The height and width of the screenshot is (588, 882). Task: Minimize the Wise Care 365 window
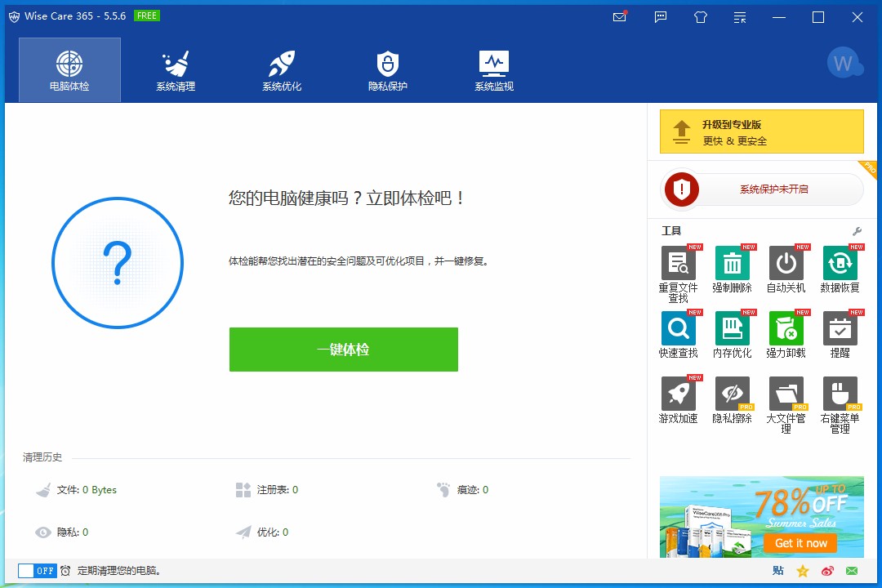click(779, 17)
